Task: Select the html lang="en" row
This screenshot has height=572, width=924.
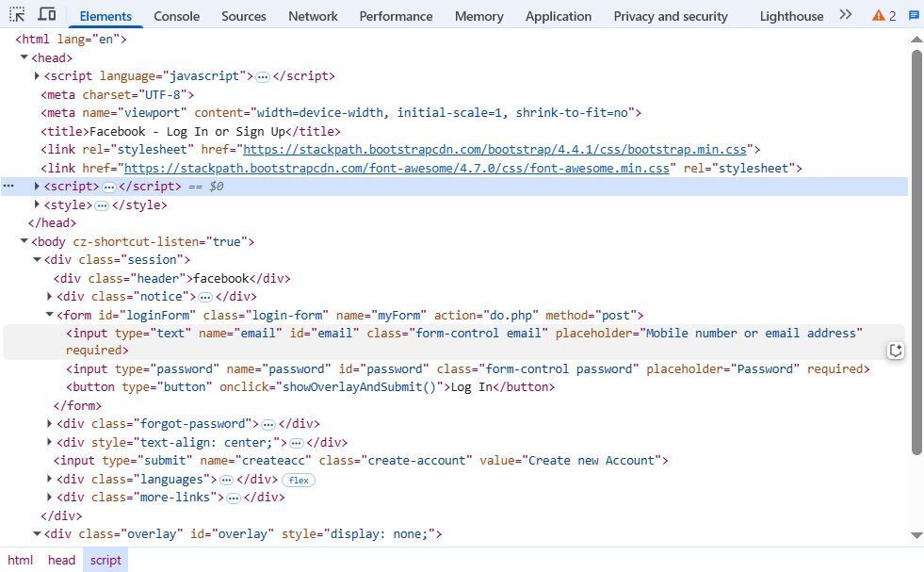Action: click(x=71, y=40)
